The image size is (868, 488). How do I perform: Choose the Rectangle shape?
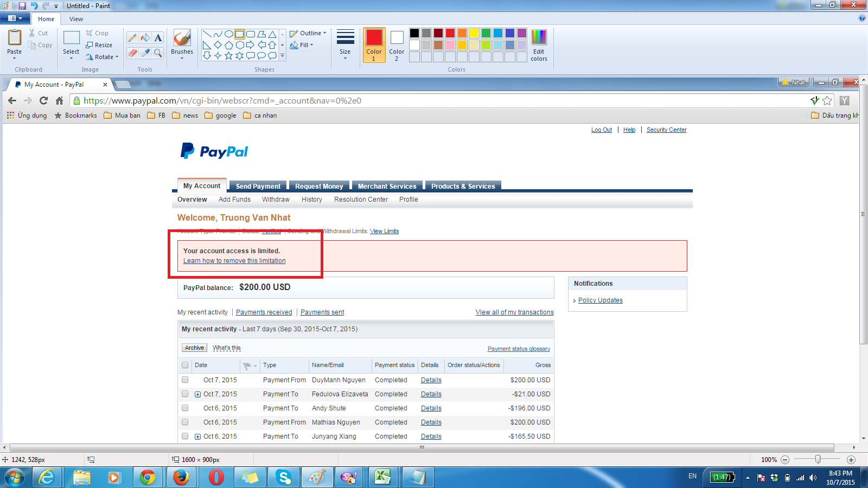click(x=239, y=34)
